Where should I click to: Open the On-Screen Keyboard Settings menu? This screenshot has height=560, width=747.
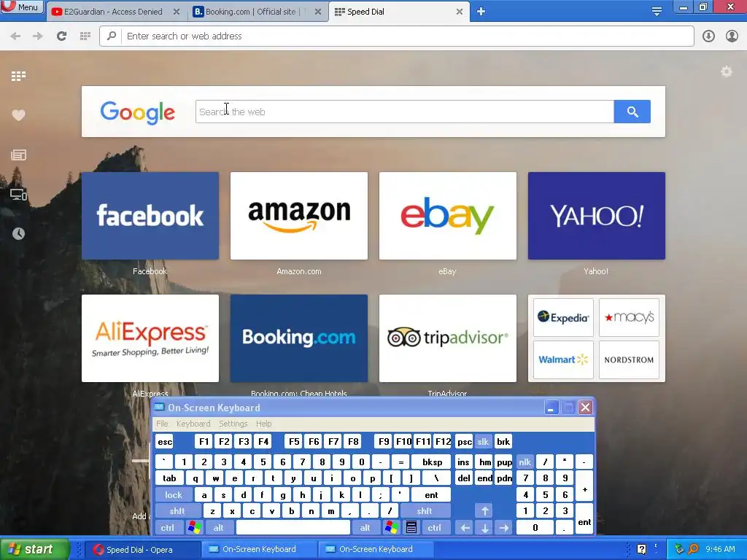[233, 424]
